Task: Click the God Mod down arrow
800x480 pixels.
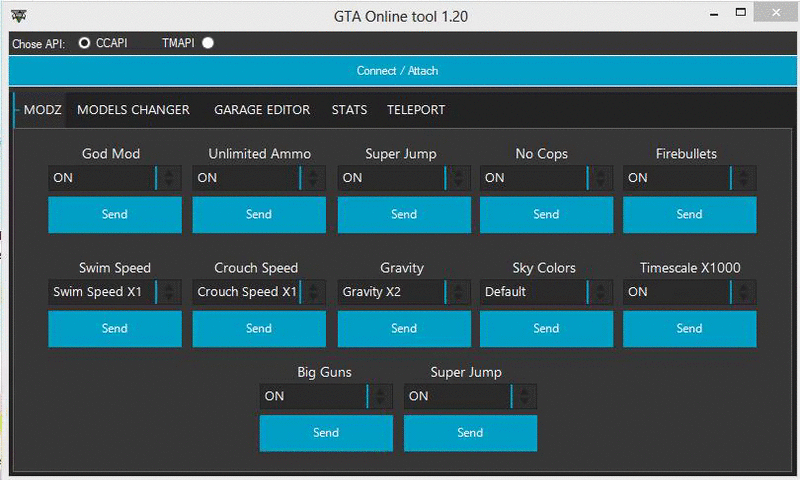Action: tap(169, 183)
